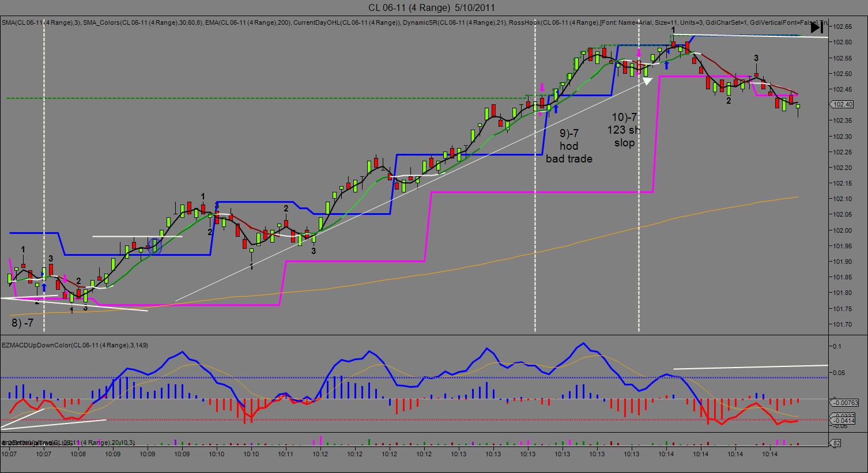Click the 102.55 price axis label

[843, 58]
